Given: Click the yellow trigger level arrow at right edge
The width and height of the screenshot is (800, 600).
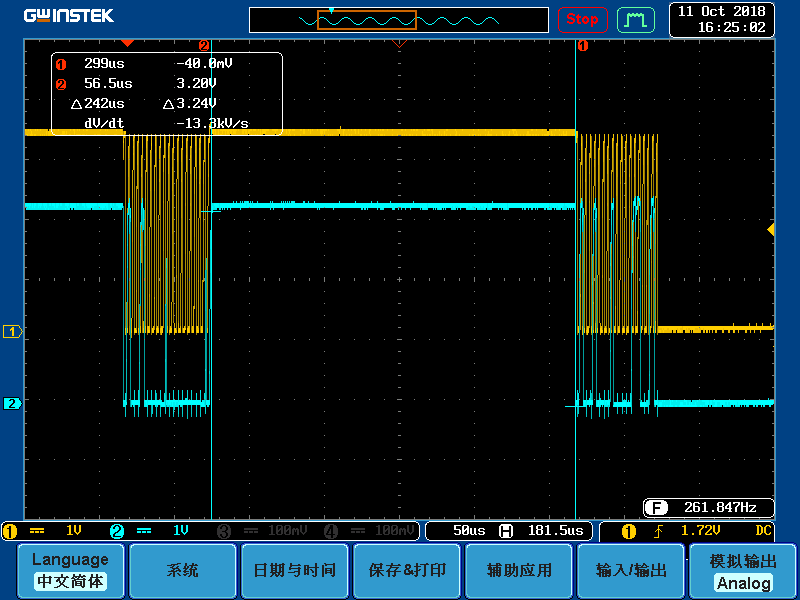Looking at the screenshot, I should [x=770, y=230].
